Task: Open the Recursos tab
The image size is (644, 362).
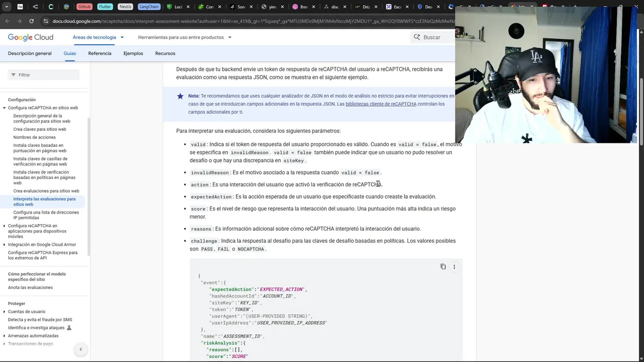Action: pyautogui.click(x=165, y=53)
